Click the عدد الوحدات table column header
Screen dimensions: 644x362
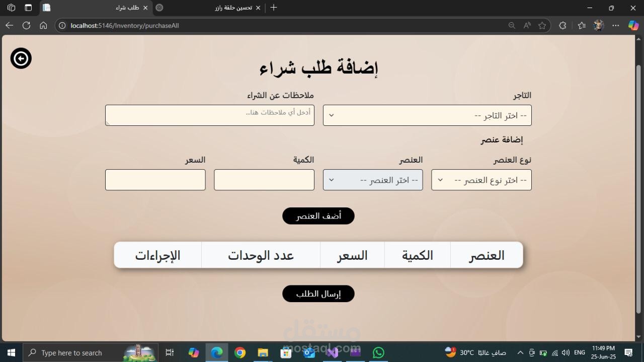[261, 255]
